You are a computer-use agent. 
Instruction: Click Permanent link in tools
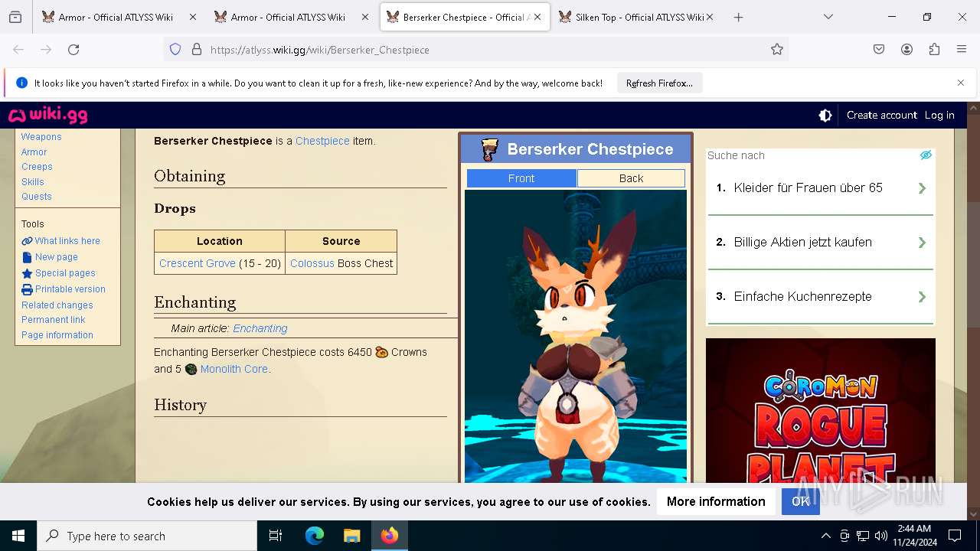(x=54, y=320)
